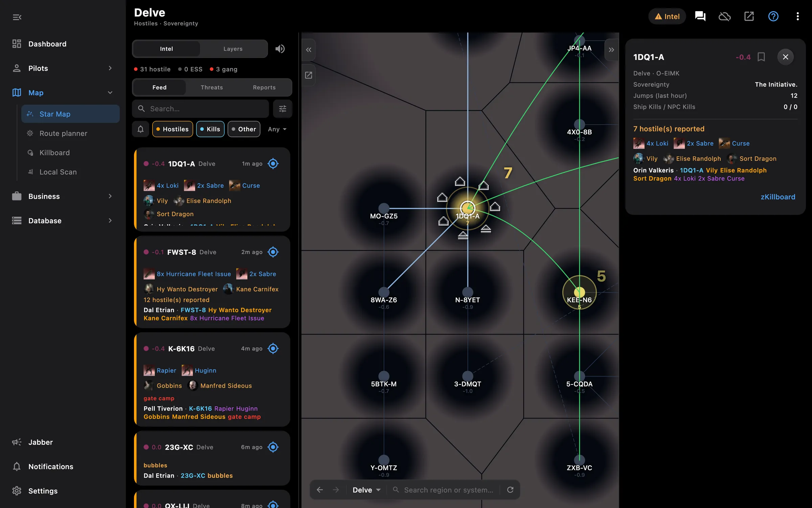Switch to the Layers tab
This screenshot has width=812, height=508.
pyautogui.click(x=233, y=49)
